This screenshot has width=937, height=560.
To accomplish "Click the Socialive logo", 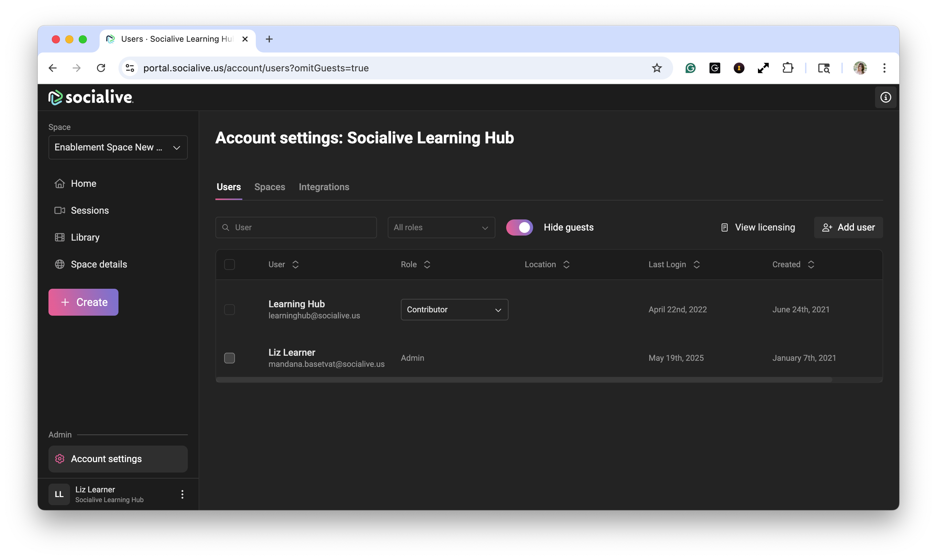I will pyautogui.click(x=91, y=97).
